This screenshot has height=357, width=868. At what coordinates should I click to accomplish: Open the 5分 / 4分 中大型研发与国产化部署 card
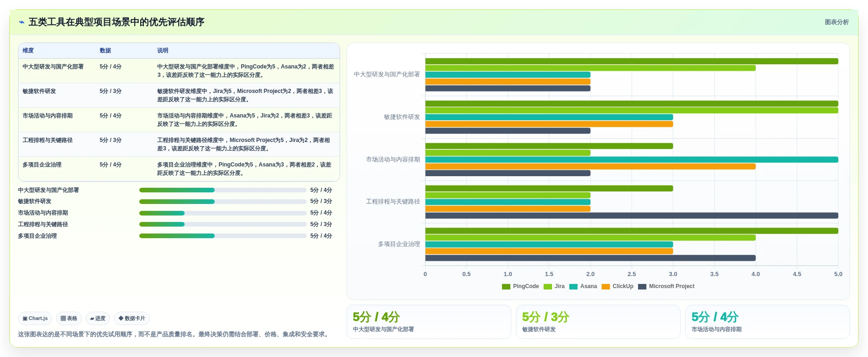coord(429,322)
